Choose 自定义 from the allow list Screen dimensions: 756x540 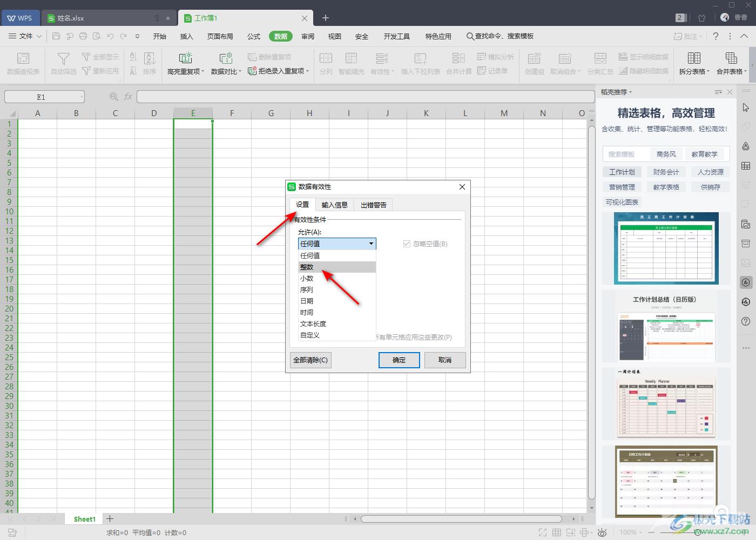pyautogui.click(x=337, y=335)
